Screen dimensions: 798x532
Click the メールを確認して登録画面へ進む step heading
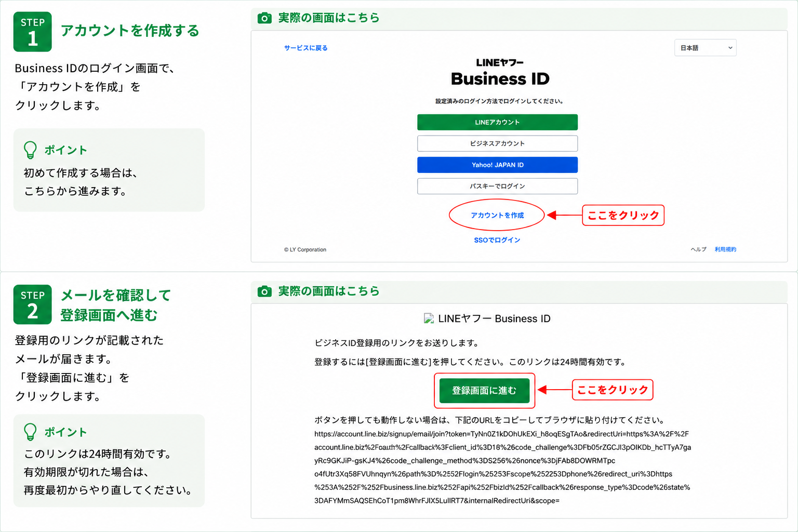click(116, 305)
